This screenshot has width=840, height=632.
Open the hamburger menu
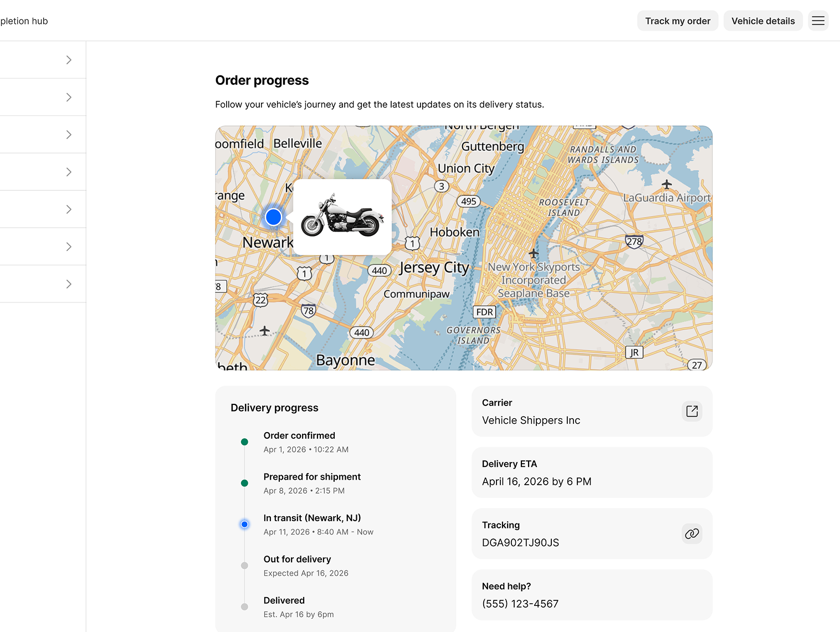(818, 20)
